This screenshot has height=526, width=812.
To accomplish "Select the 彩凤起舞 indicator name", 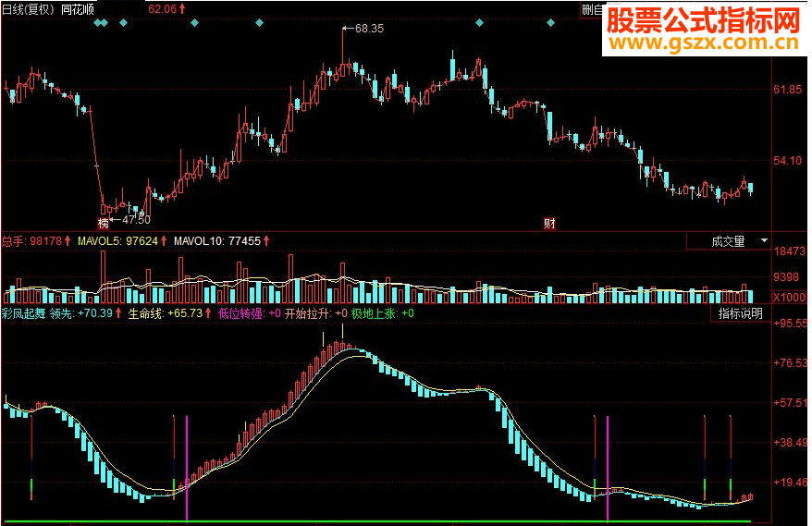I will point(24,313).
